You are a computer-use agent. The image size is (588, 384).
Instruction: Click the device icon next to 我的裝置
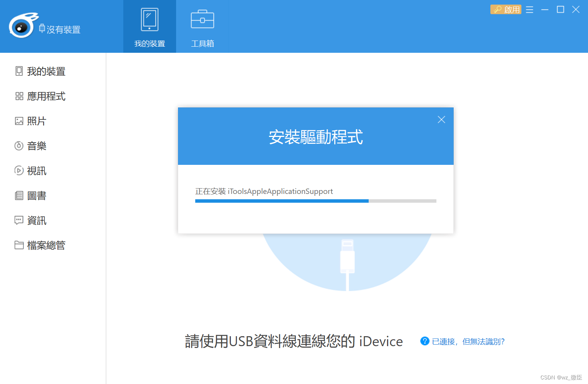point(19,71)
